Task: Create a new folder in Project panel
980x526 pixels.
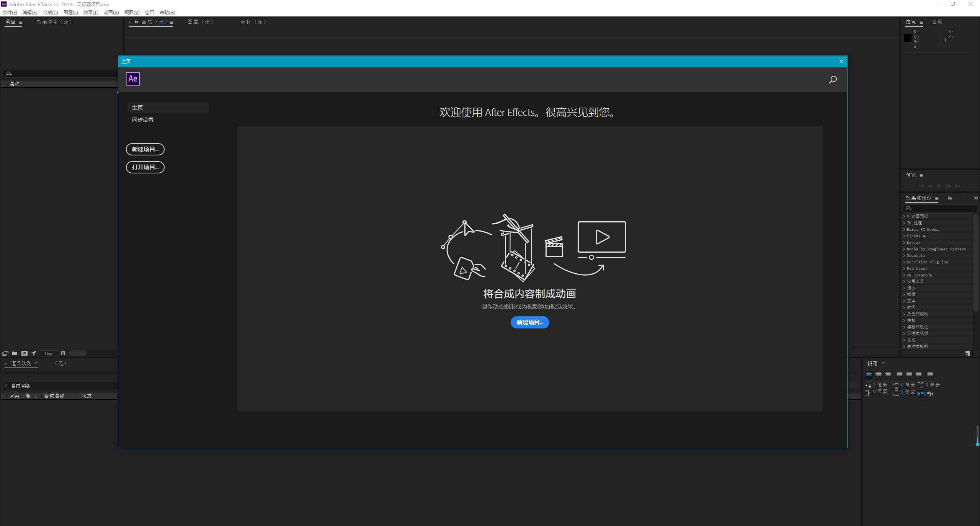Action: (15, 353)
